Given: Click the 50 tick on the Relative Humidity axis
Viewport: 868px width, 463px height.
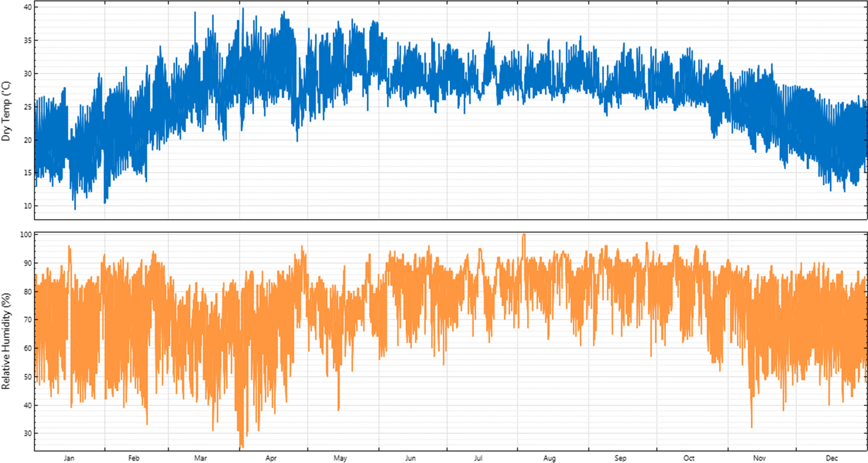Looking at the screenshot, I should click(28, 377).
